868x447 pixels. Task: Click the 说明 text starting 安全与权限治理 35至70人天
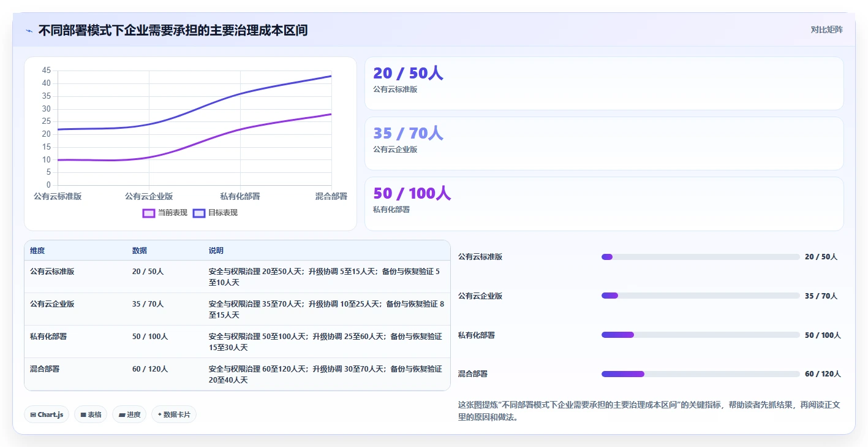(326, 309)
